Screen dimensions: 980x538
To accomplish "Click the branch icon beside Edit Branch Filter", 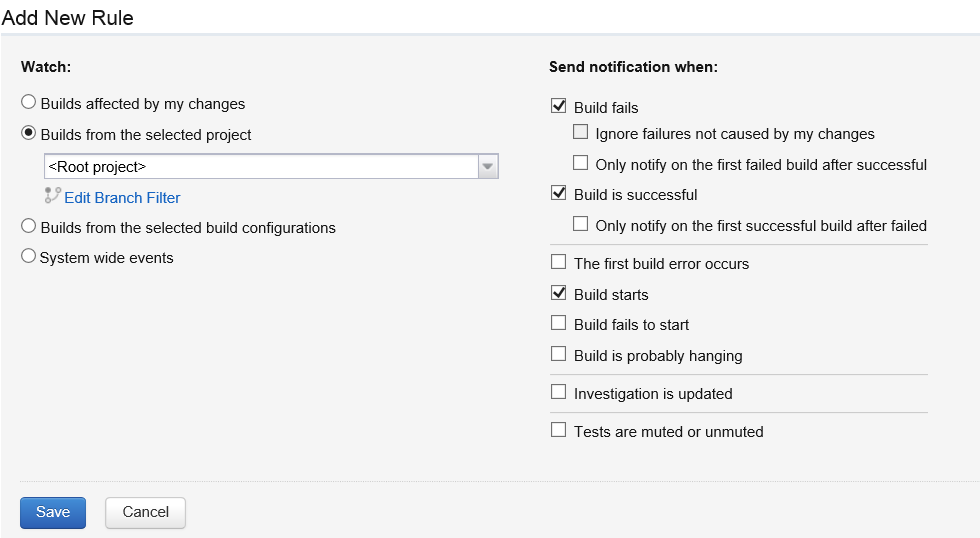I will coord(52,196).
